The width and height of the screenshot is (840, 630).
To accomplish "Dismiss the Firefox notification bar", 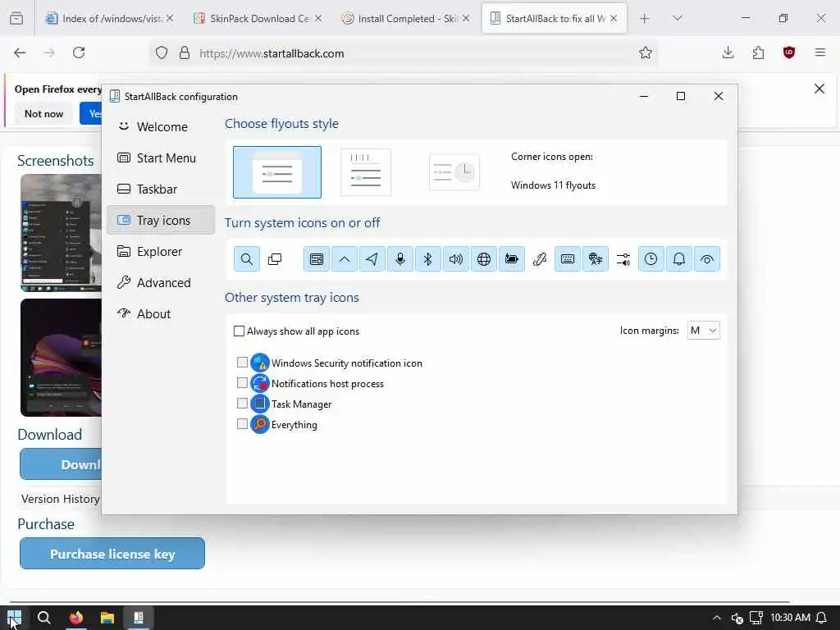I will tap(819, 89).
